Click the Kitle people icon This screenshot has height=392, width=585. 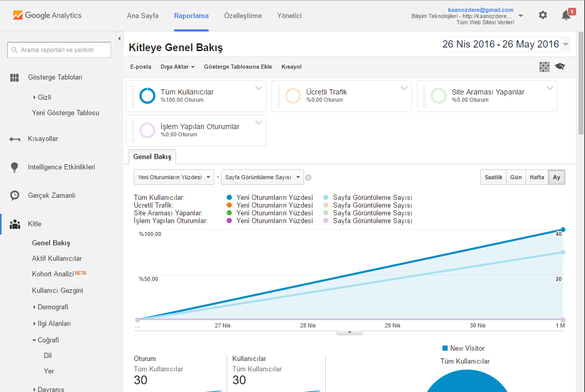(15, 224)
